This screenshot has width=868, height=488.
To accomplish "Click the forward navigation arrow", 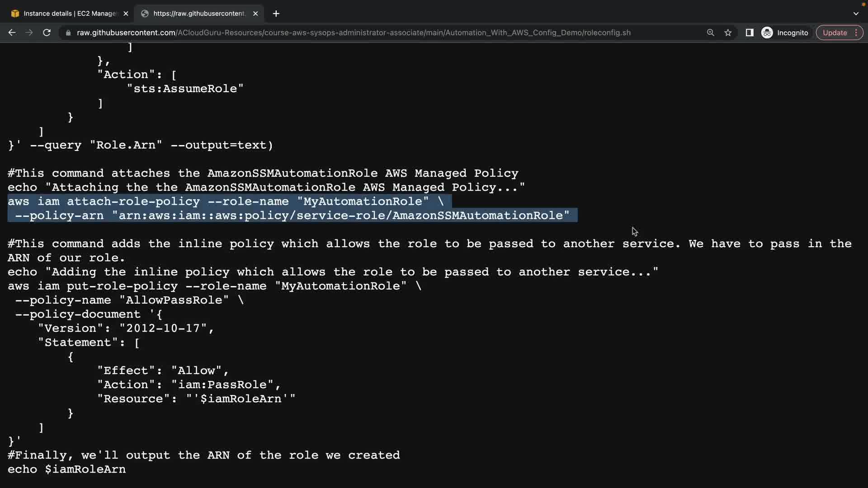I will click(29, 33).
